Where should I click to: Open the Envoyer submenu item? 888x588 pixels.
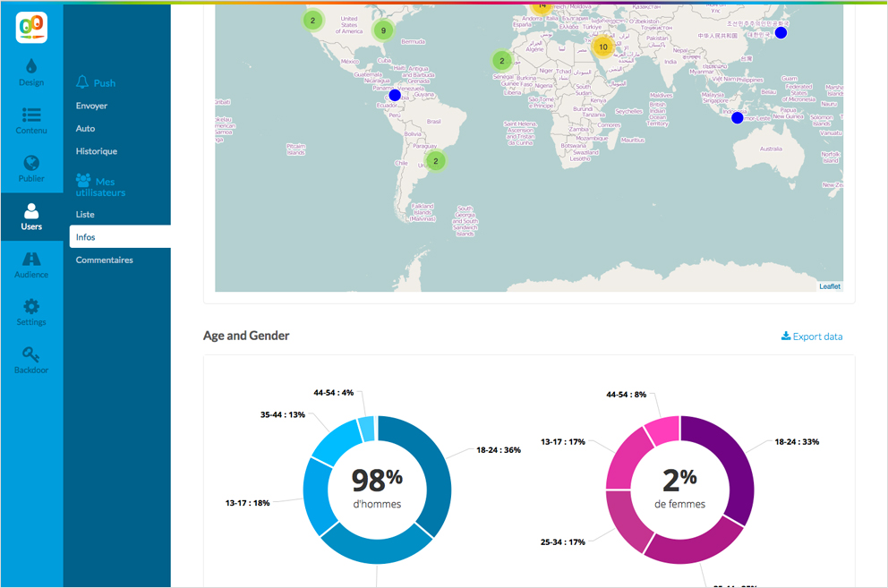[91, 106]
